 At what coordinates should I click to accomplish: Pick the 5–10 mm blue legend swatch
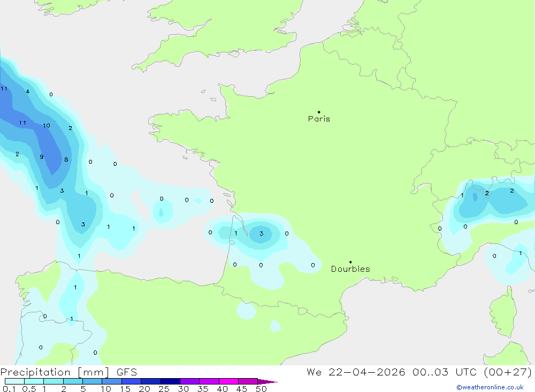(93, 381)
